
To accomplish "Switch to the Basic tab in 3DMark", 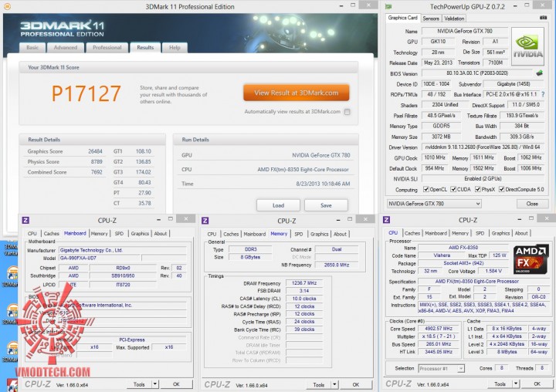I will (32, 48).
